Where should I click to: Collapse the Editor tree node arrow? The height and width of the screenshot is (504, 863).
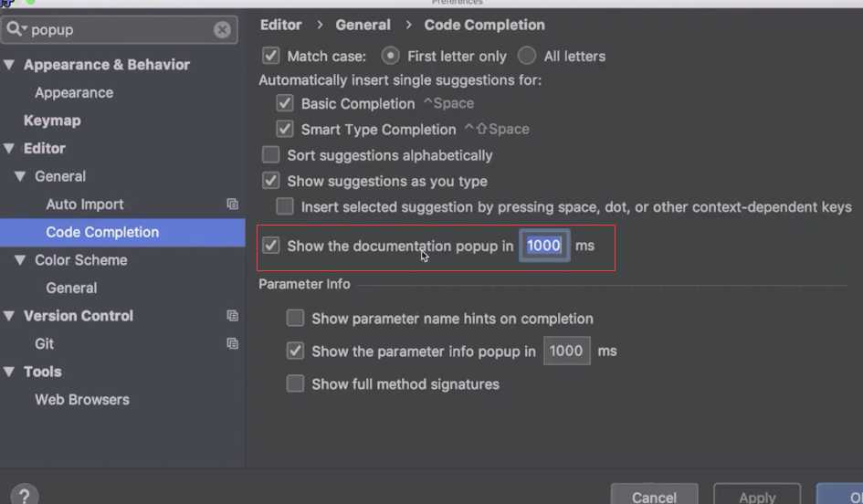(9, 148)
